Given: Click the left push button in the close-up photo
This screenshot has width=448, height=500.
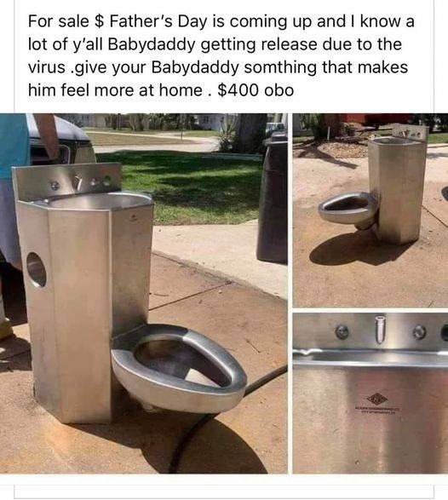Looking at the screenshot, I should tap(342, 332).
